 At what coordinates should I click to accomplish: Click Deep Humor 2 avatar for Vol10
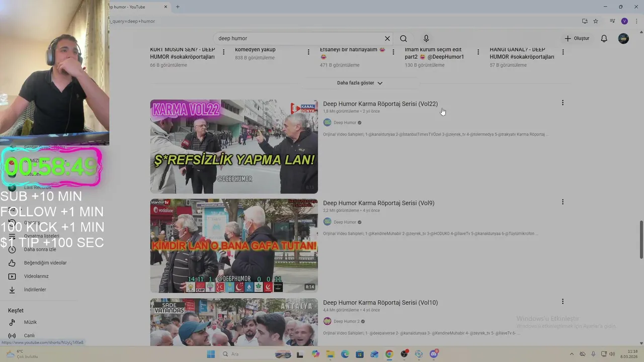(328, 321)
